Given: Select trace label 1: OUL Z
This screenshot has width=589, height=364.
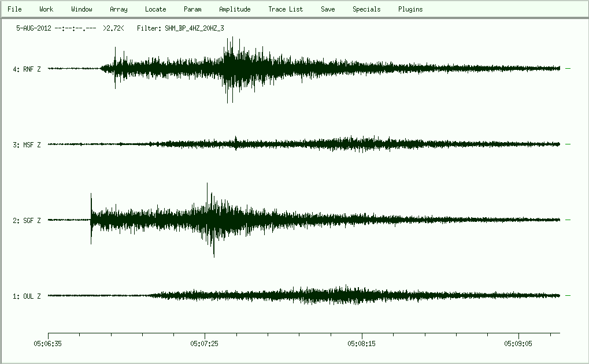Looking at the screenshot, I should point(27,296).
